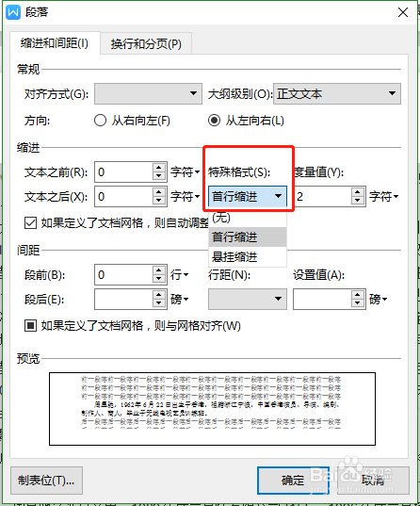Confirm with the 确定 button
This screenshot has width=420, height=506.
pos(293,481)
